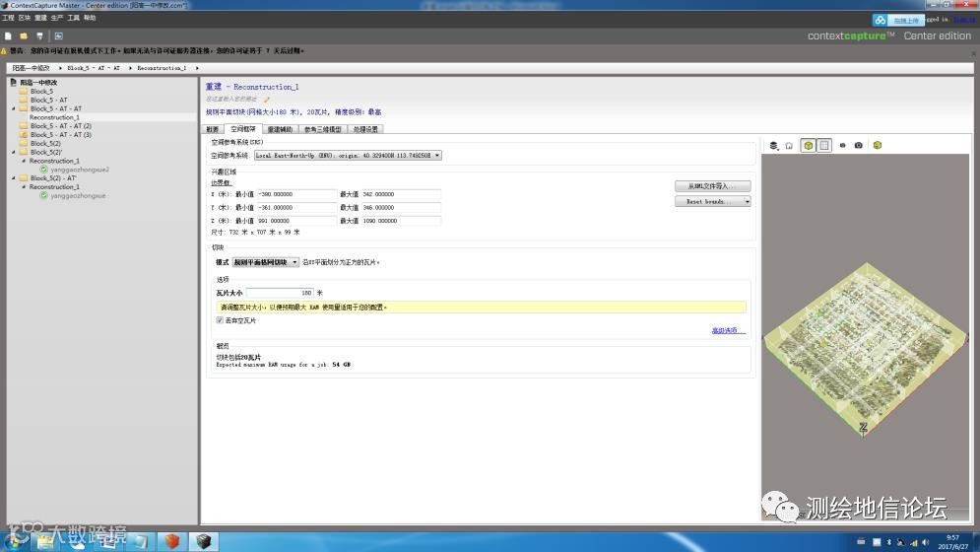Click the Home view icon in the 3D view toolbar
Image resolution: width=980 pixels, height=552 pixels.
[x=789, y=145]
